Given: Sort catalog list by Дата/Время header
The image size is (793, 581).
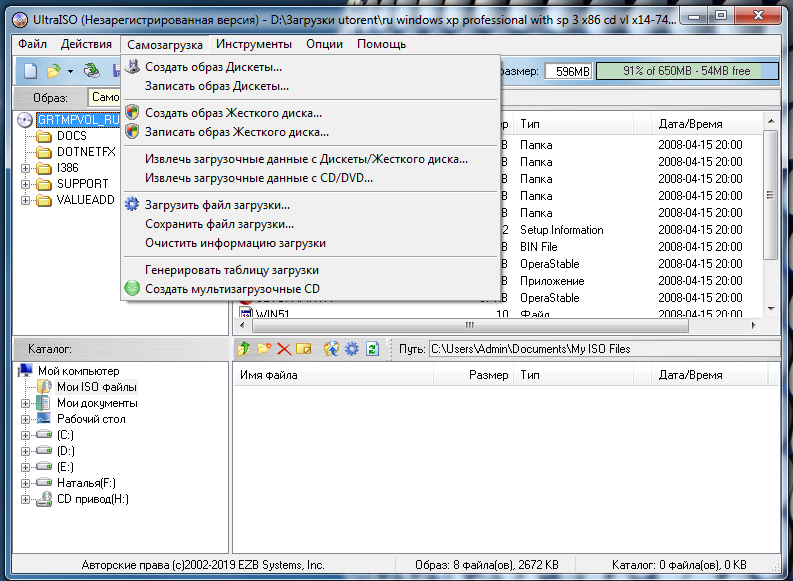Looking at the screenshot, I should tap(708, 375).
